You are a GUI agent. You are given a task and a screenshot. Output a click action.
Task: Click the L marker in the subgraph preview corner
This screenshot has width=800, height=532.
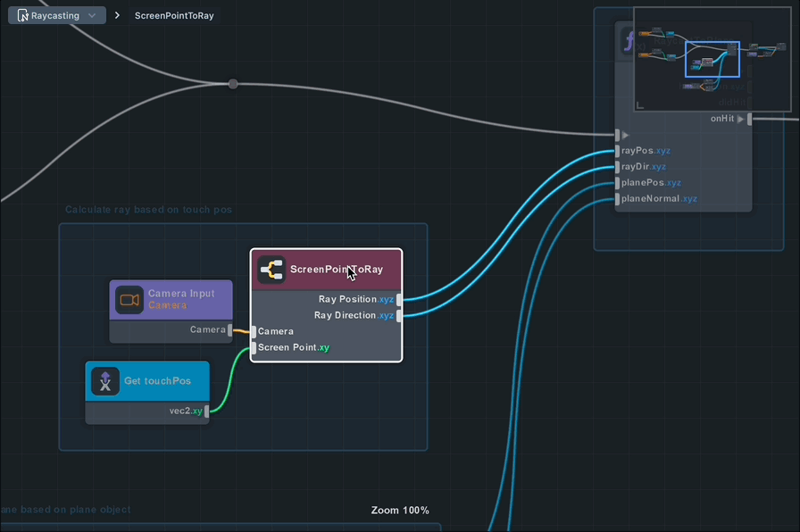coord(639,105)
